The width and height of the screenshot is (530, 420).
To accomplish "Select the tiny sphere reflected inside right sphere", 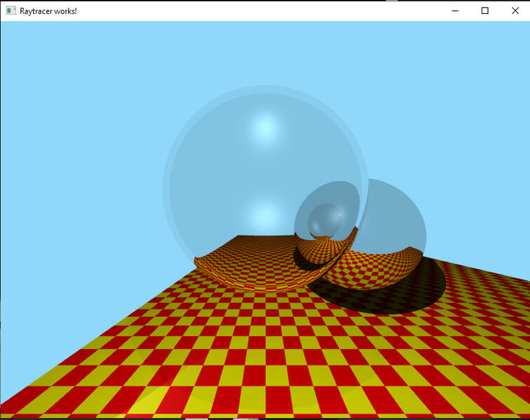I will [326, 219].
